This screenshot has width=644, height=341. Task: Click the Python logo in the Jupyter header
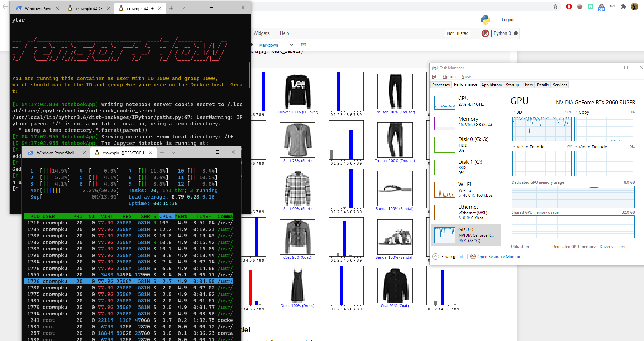click(x=485, y=20)
